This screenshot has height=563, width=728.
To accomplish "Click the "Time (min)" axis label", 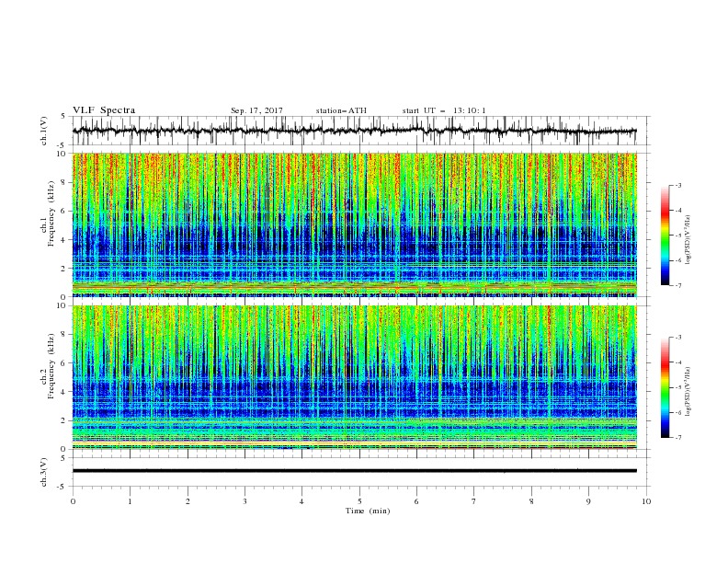I will tap(368, 511).
